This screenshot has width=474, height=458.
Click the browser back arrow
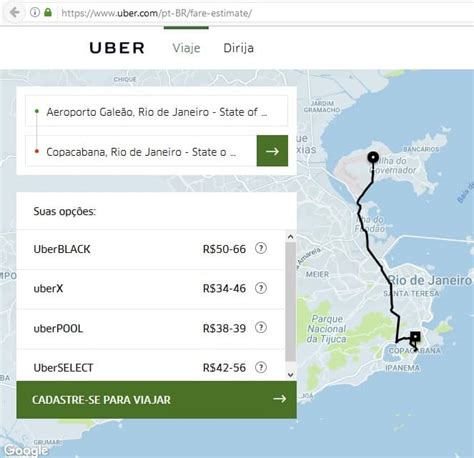click(15, 13)
